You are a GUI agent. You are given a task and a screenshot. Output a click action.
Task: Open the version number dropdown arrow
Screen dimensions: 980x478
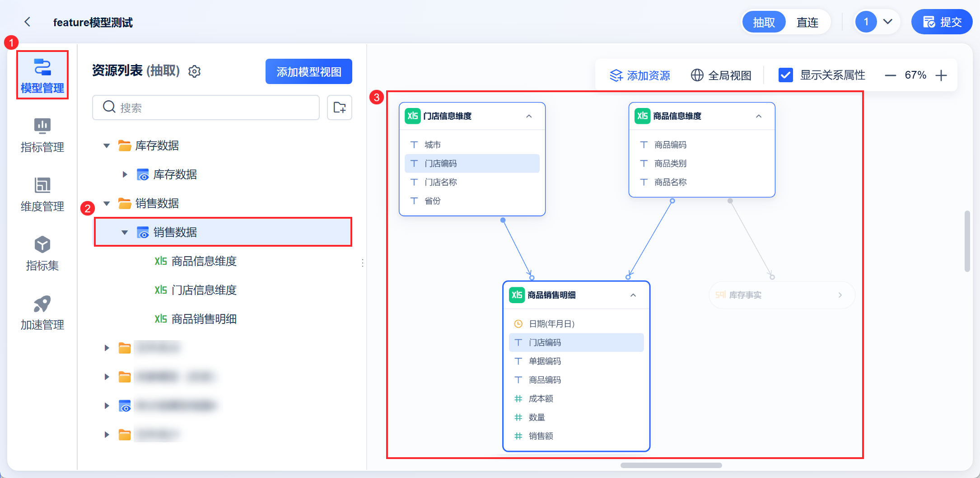(887, 22)
